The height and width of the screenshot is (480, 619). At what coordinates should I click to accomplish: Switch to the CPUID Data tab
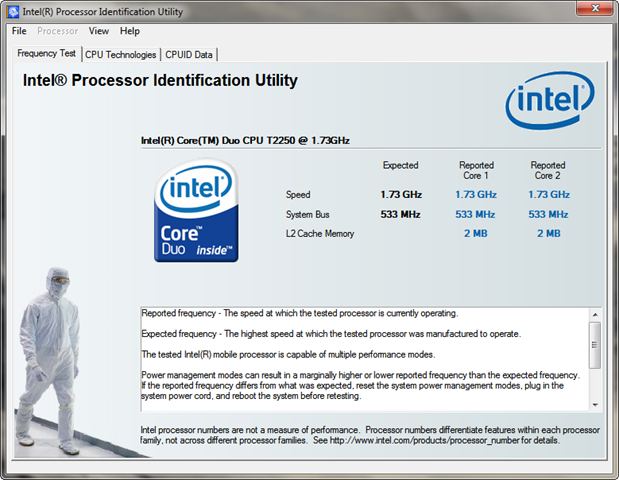(x=189, y=55)
